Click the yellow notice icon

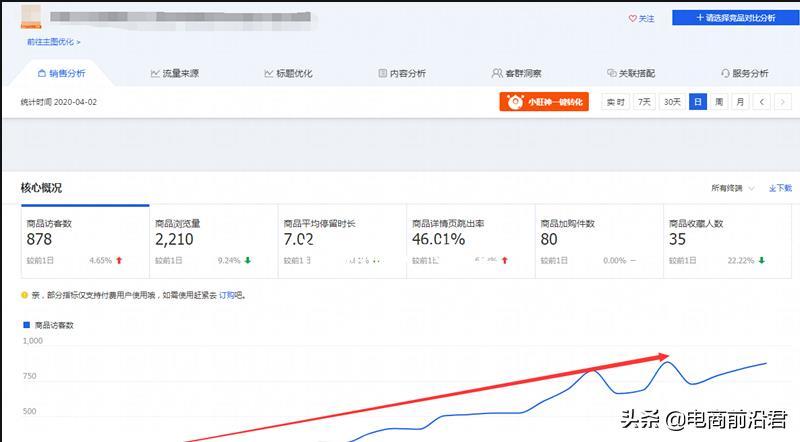(24, 295)
